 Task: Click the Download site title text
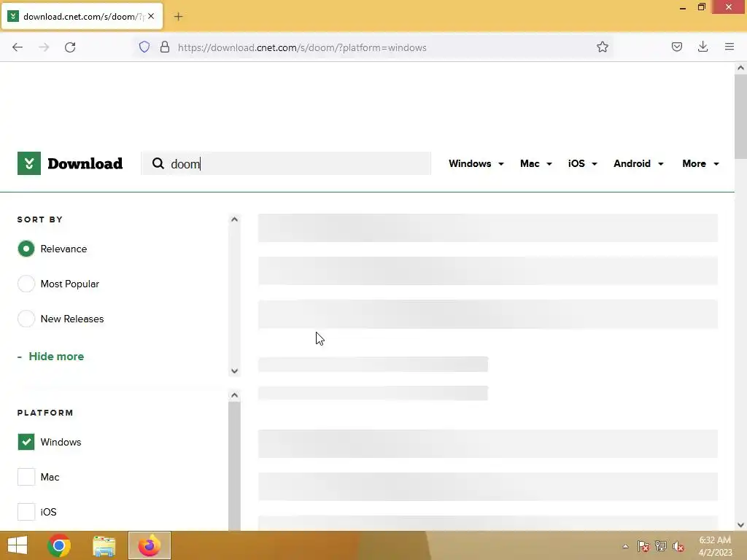(x=85, y=163)
